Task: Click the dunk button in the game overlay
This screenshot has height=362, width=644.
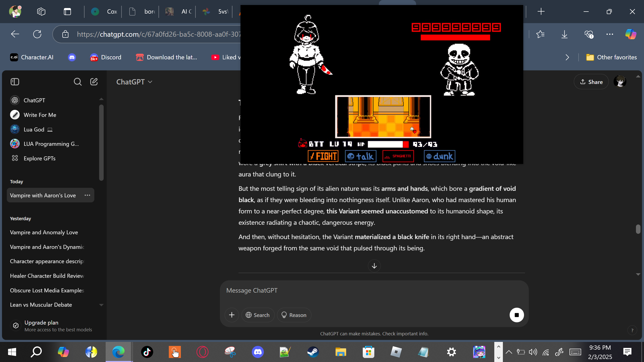Action: pos(439,156)
